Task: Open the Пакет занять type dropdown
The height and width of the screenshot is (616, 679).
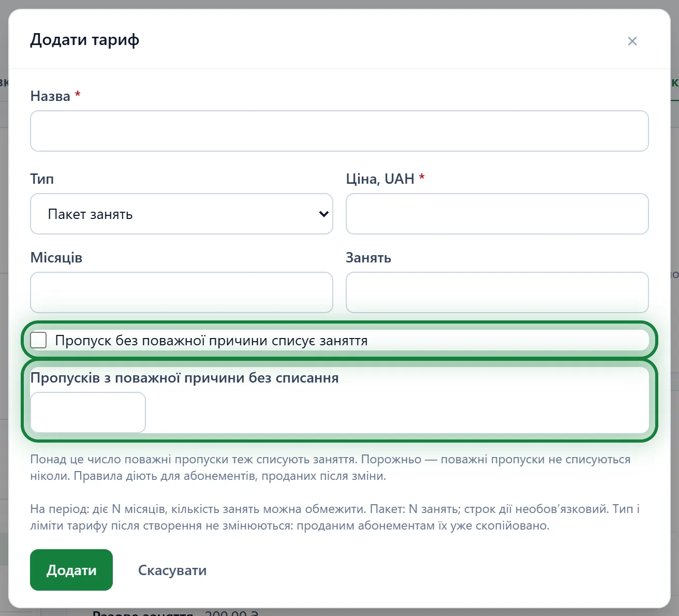Action: tap(182, 214)
